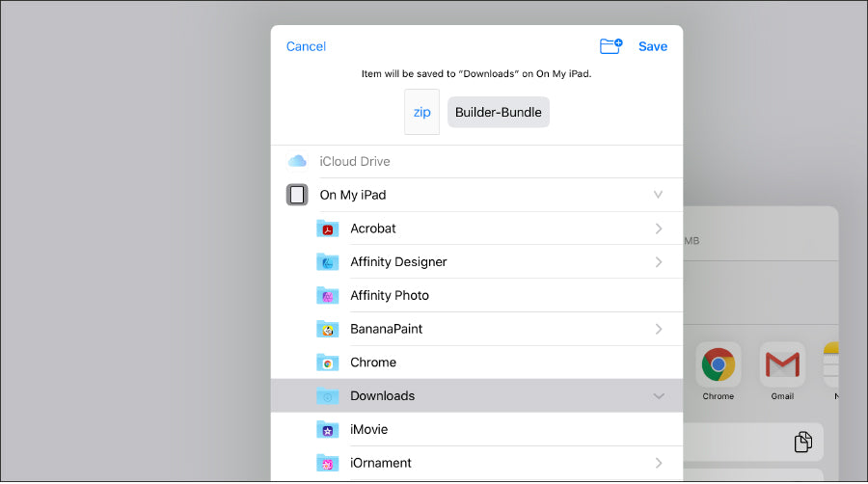Viewport: 868px width, 484px height.
Task: Click the Affinity Designer folder icon
Action: coord(328,262)
